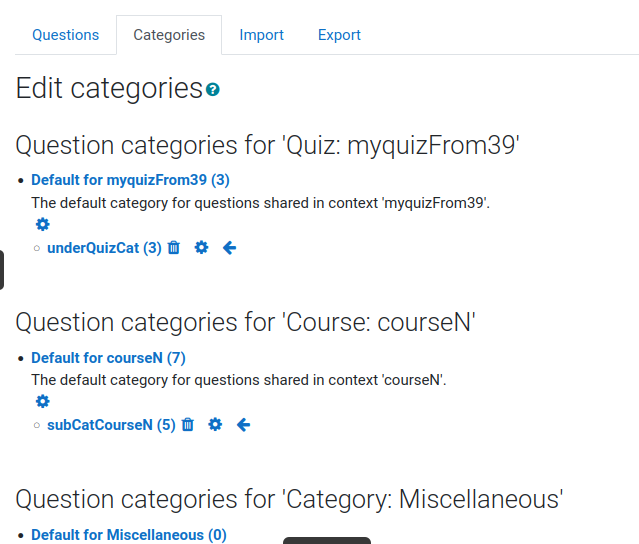The width and height of the screenshot is (639, 544).
Task: Open Default for myquizFrom39 (3) link
Action: coord(130,180)
